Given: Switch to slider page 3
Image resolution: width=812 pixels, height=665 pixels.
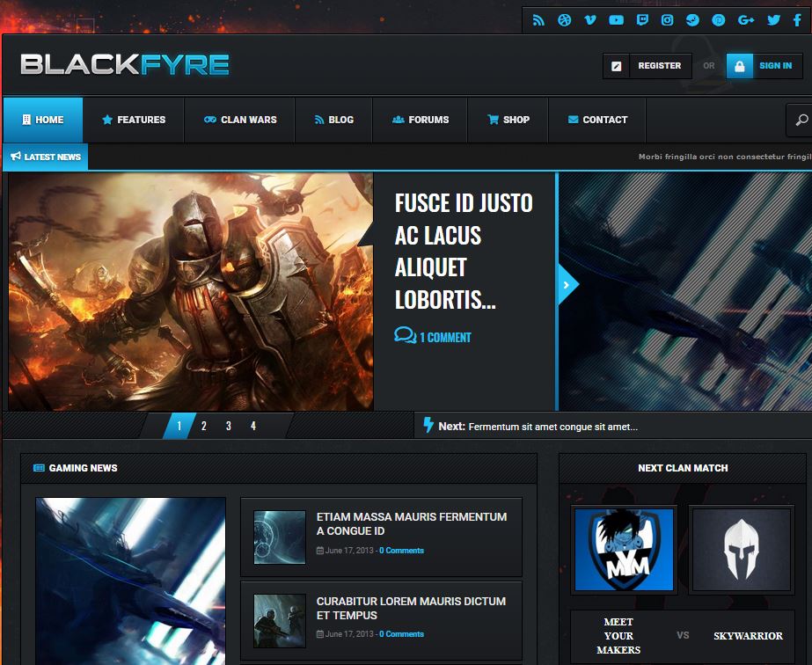Looking at the screenshot, I should (x=229, y=426).
